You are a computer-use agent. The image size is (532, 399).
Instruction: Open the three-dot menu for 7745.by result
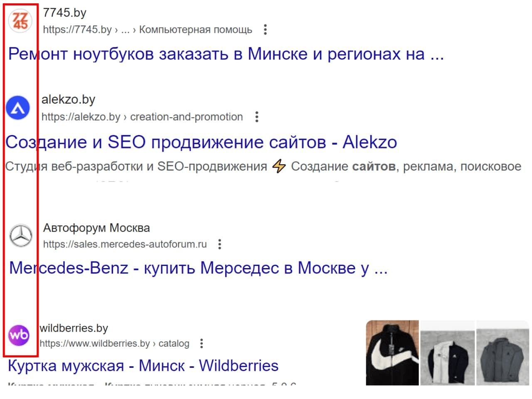[x=265, y=30]
